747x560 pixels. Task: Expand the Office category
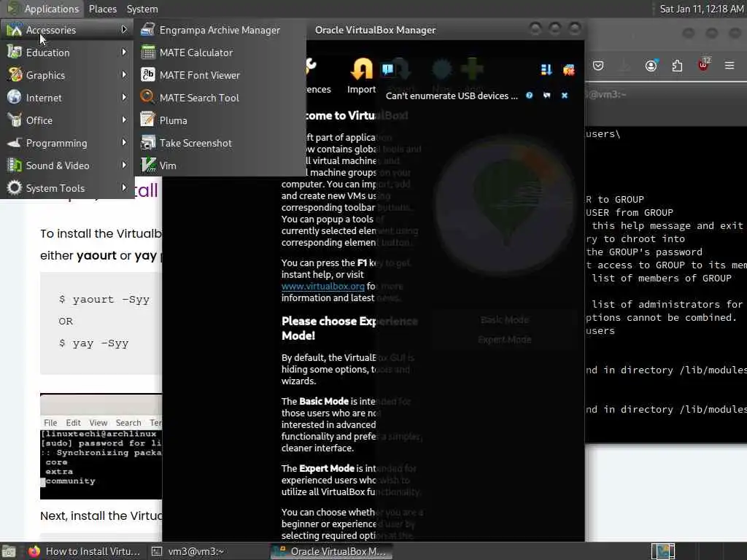[x=66, y=120]
